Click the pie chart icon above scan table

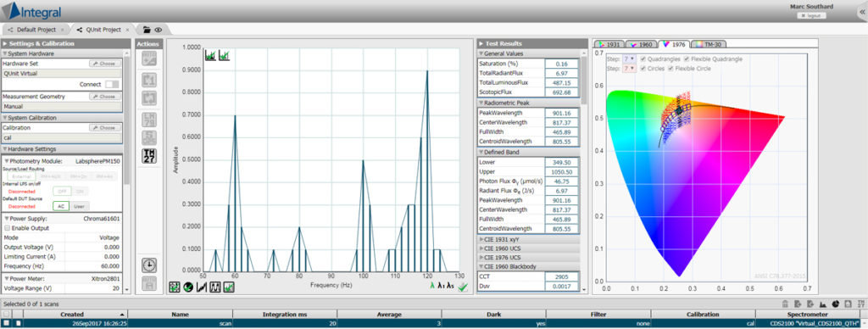click(835, 304)
